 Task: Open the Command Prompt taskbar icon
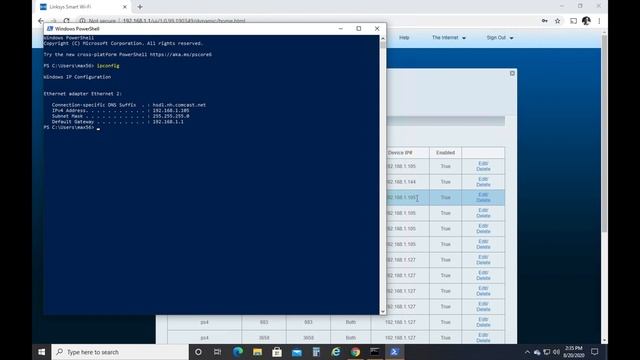click(x=375, y=352)
